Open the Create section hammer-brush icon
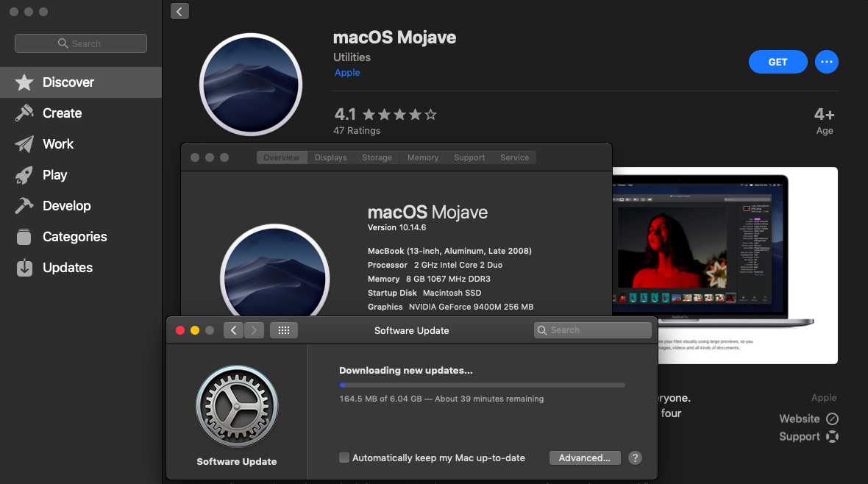Image resolution: width=868 pixels, height=484 pixels. (x=24, y=113)
